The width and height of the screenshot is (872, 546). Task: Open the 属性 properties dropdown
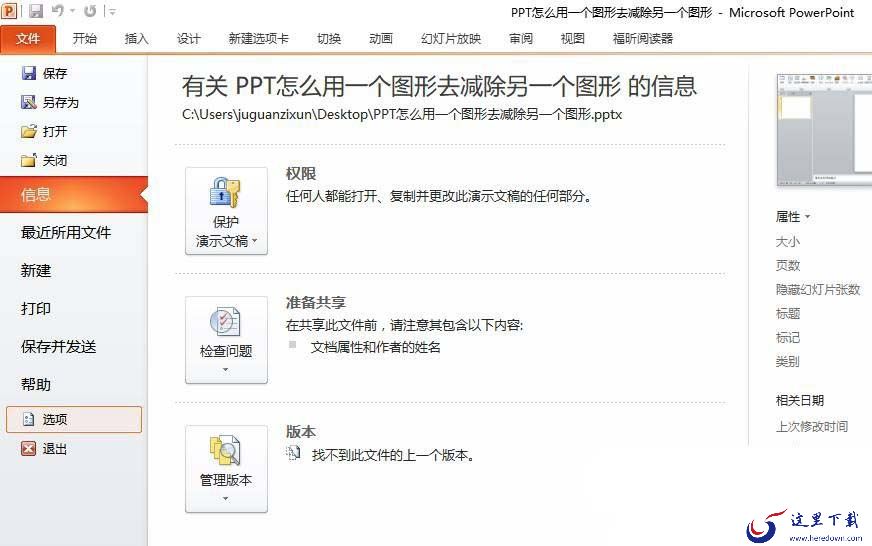(x=792, y=216)
